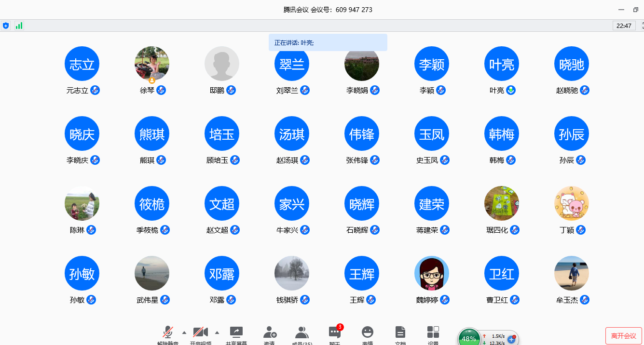Check the green network signal bars icon
The height and width of the screenshot is (345, 644).
tap(19, 26)
